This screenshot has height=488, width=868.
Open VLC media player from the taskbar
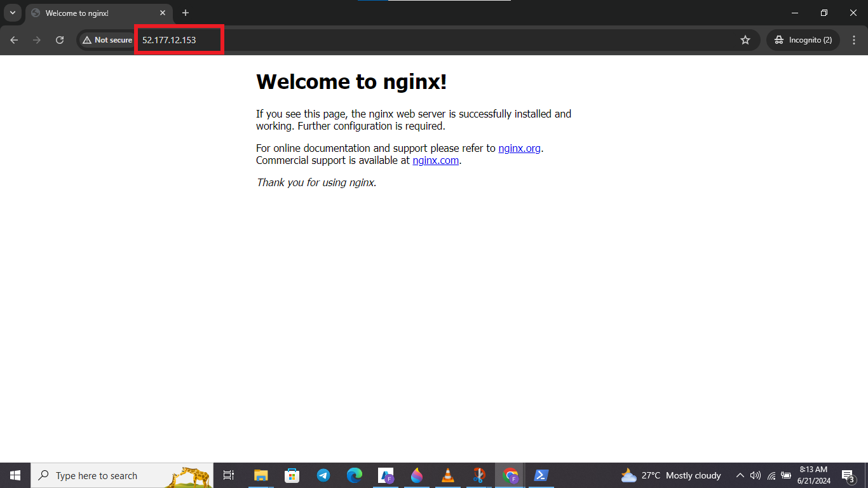coord(448,475)
